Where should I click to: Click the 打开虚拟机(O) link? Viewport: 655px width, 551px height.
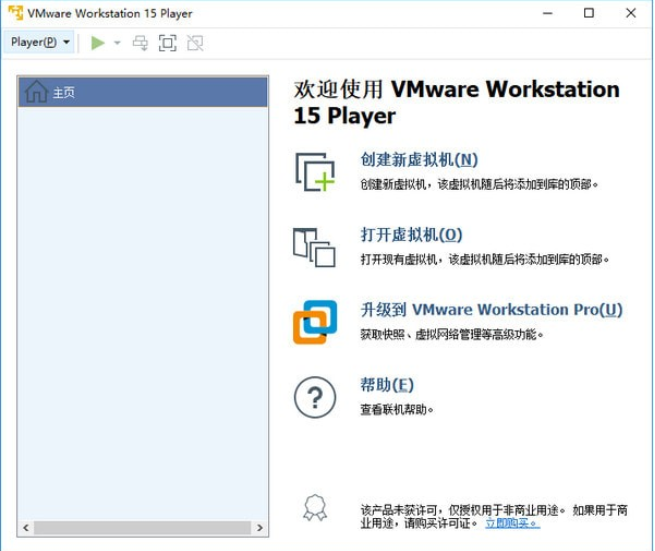tap(411, 235)
